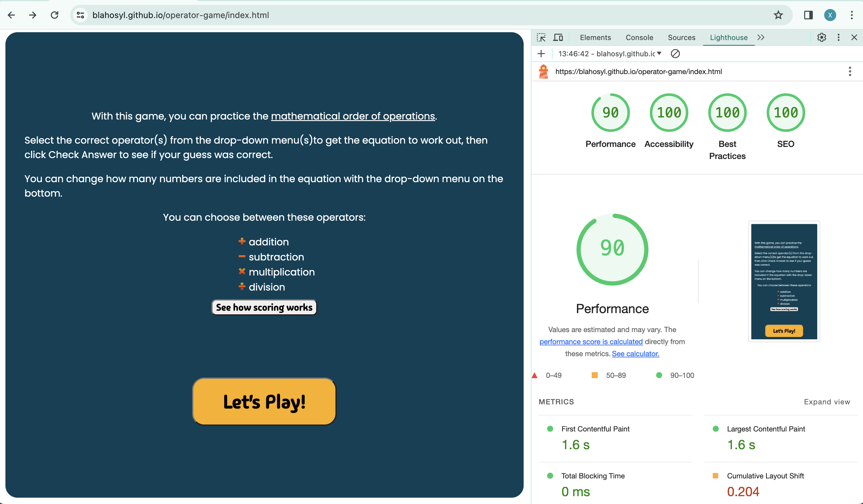Image resolution: width=863 pixels, height=504 pixels.
Task: Click the page screenshot thumbnail in Lighthouse
Action: pos(784,282)
